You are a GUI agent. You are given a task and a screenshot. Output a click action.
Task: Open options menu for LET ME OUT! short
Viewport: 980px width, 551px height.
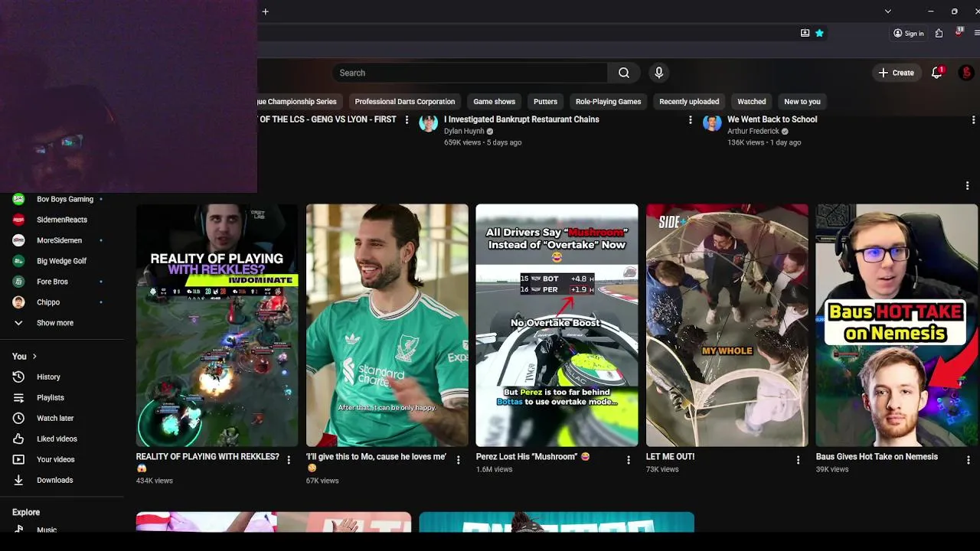(x=798, y=460)
